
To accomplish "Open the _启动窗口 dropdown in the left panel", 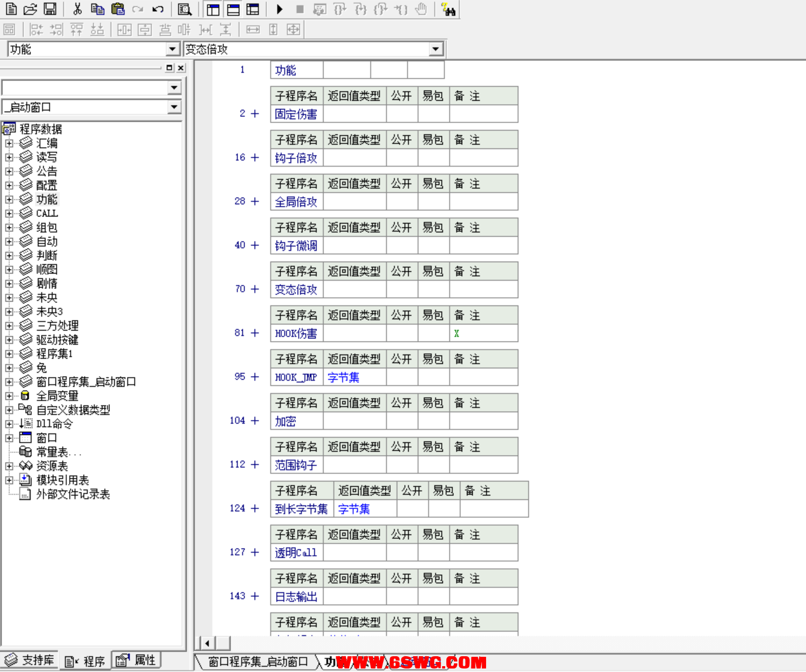I will point(174,107).
